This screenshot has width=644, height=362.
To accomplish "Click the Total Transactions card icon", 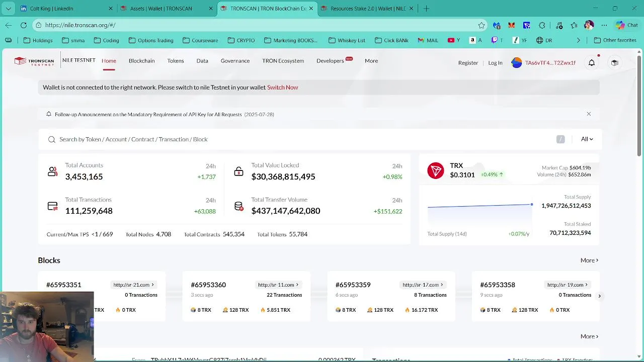I will (x=52, y=206).
